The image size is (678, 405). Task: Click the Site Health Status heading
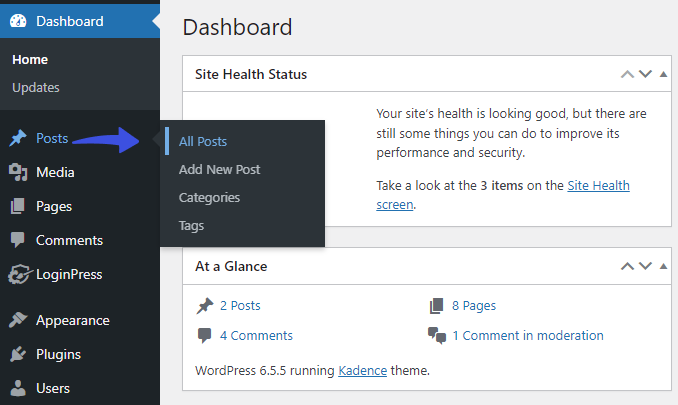[251, 74]
